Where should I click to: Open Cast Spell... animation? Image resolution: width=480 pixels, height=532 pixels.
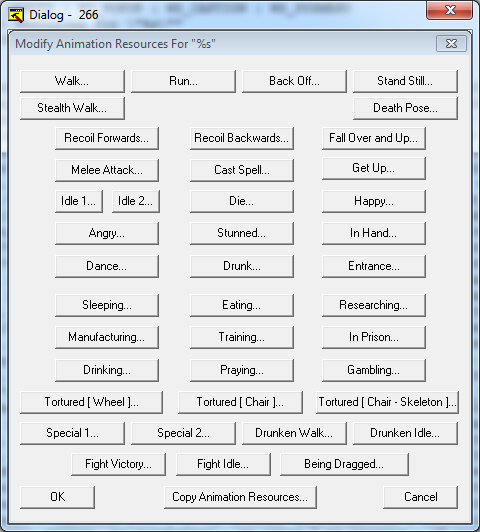coord(242,170)
